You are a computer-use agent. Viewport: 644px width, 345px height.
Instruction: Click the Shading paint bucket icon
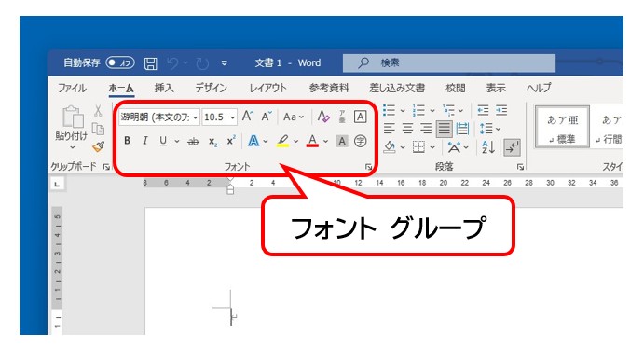coord(390,147)
